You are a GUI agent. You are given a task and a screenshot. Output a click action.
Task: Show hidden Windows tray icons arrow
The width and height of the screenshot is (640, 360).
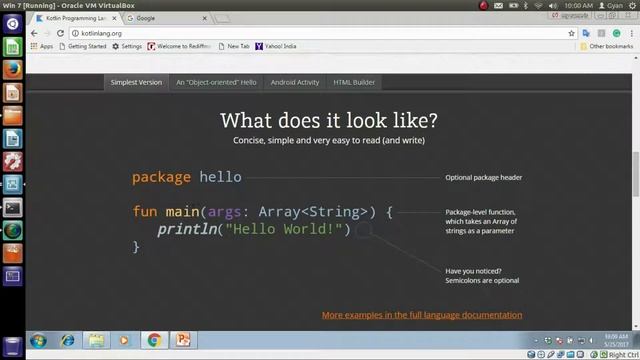536,340
